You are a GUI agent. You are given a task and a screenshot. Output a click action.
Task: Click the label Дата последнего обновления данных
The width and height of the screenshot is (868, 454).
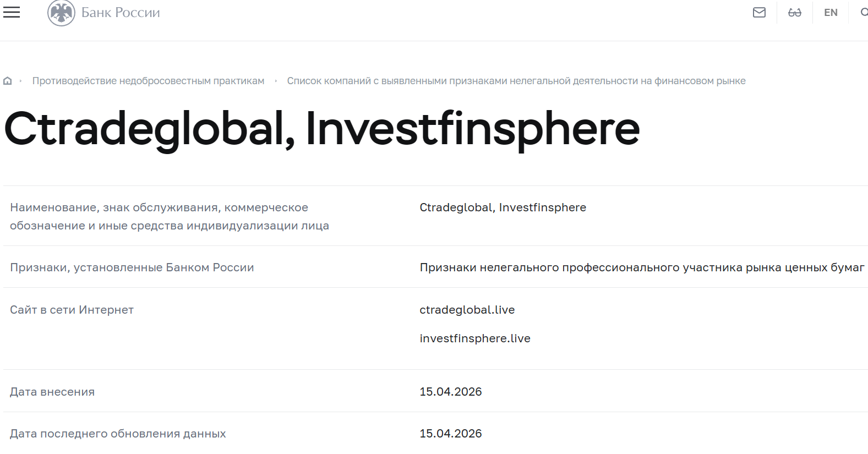click(x=118, y=434)
